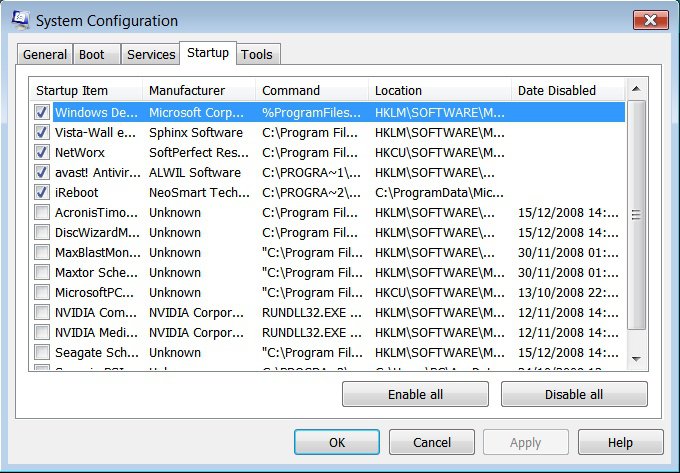
Task: Click the scrollbar up arrow
Action: (x=637, y=89)
